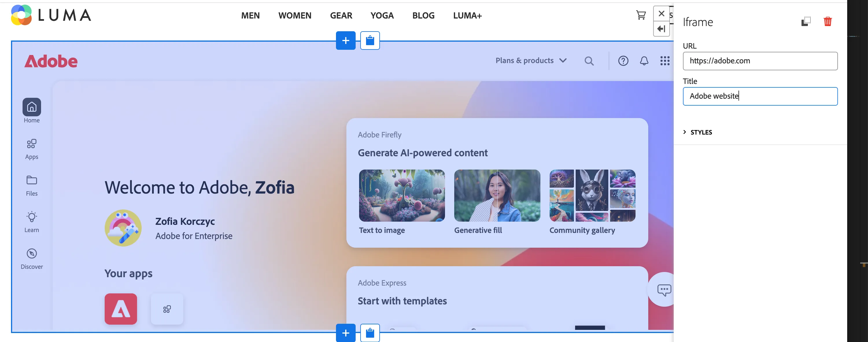Screen dimensions: 868x342
Task: Click the Luma logo
Action: tap(51, 15)
